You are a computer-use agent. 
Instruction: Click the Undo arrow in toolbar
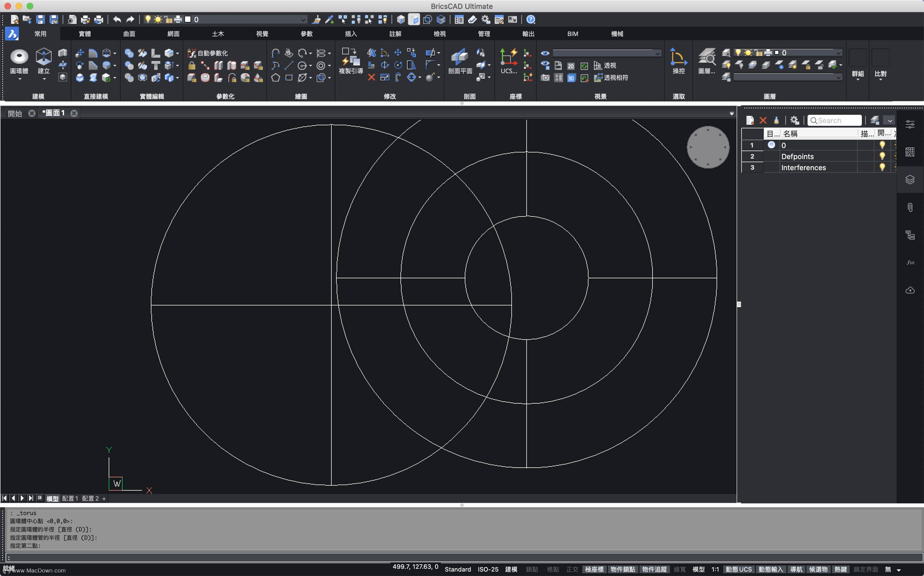pyautogui.click(x=117, y=19)
